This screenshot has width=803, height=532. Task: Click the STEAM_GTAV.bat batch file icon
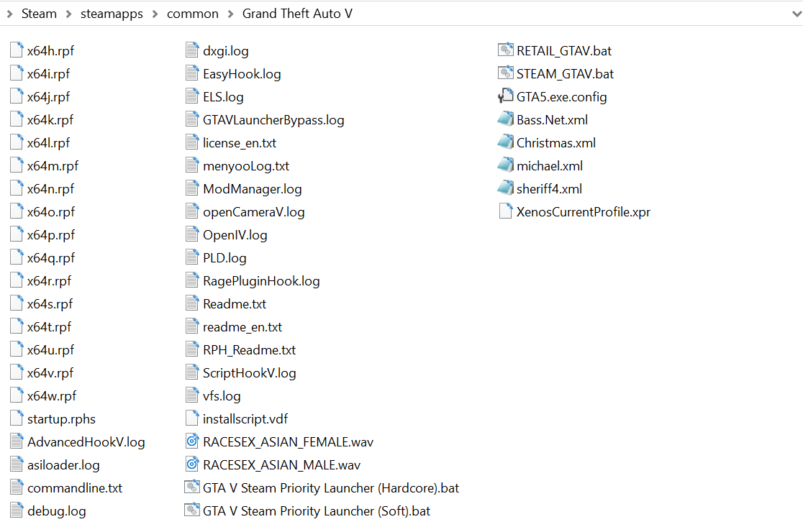(505, 73)
